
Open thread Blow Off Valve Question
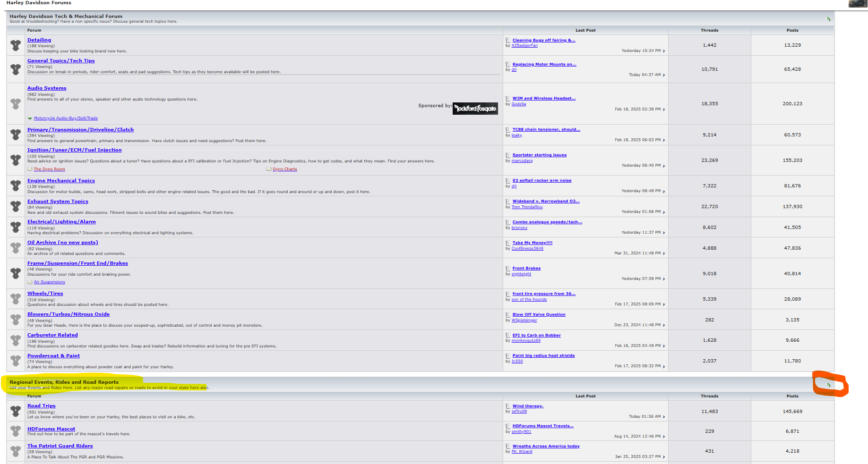[539, 314]
